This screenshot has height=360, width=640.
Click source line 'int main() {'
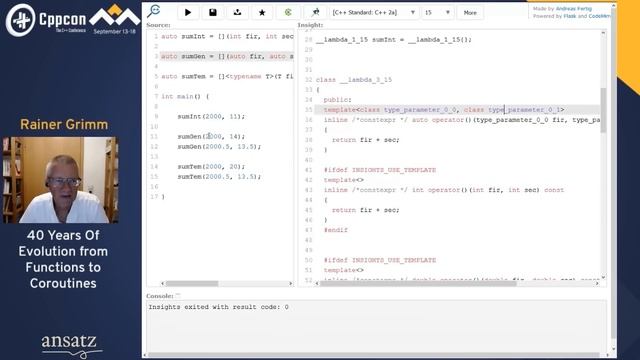pyautogui.click(x=185, y=96)
